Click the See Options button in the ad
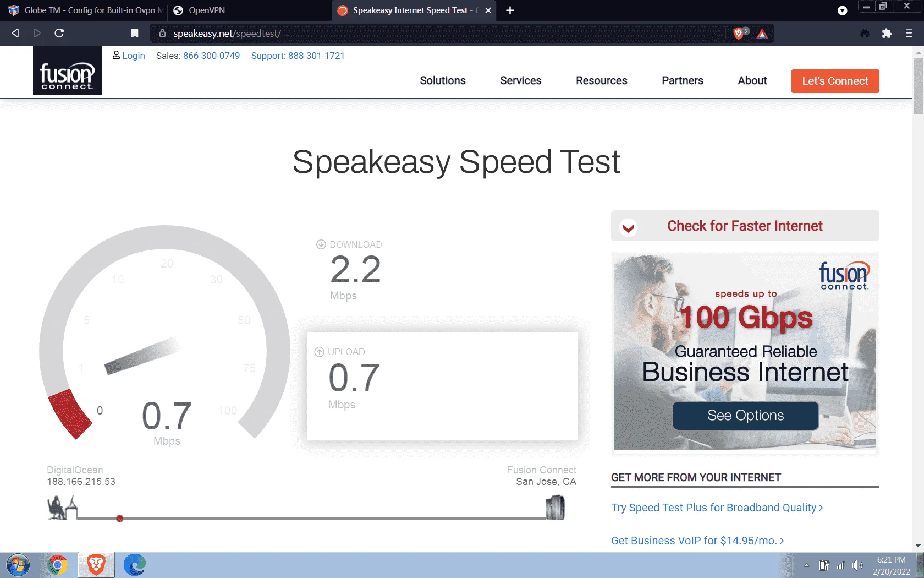The image size is (924, 578). [x=746, y=415]
